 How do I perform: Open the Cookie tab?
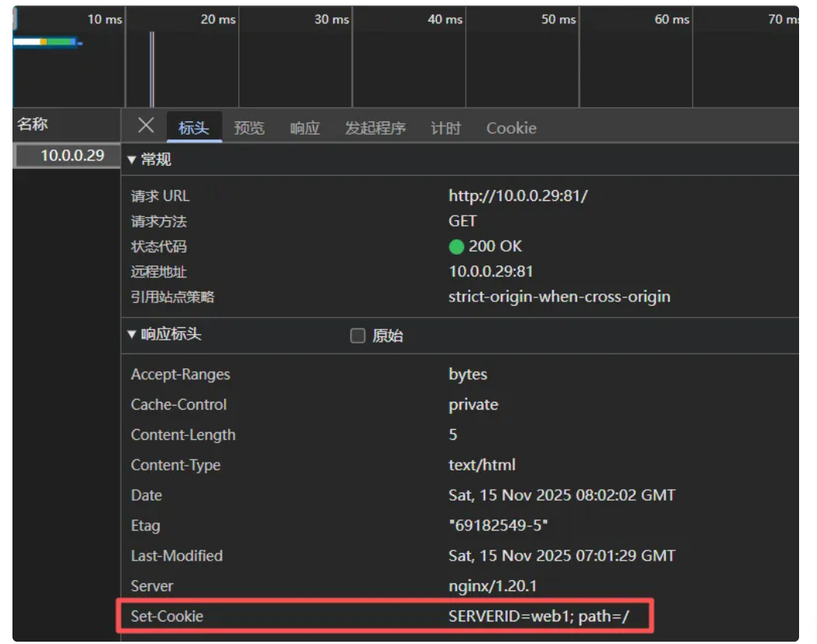(x=511, y=128)
